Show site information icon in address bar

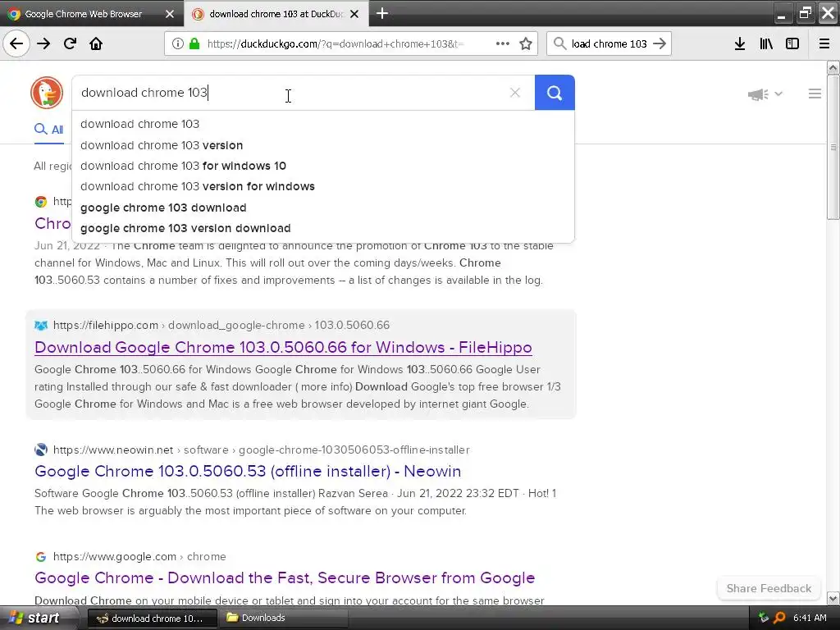[x=177, y=43]
